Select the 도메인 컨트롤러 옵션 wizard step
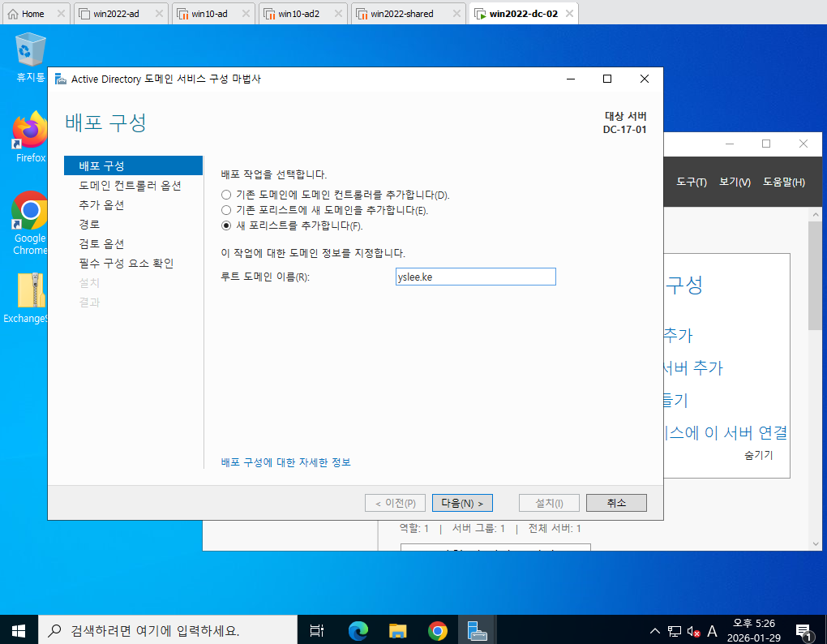The width and height of the screenshot is (827, 644). pyautogui.click(x=130, y=185)
